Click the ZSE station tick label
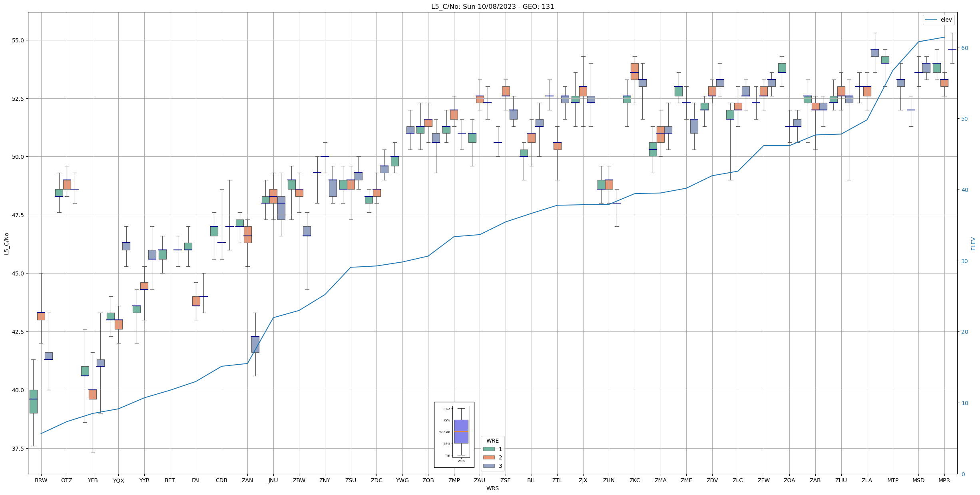980x495 pixels. 506,480
